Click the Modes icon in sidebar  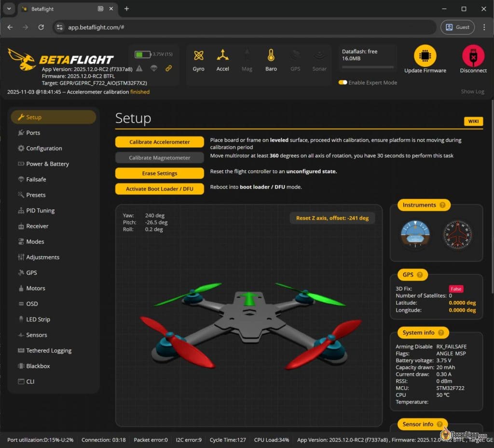(21, 242)
